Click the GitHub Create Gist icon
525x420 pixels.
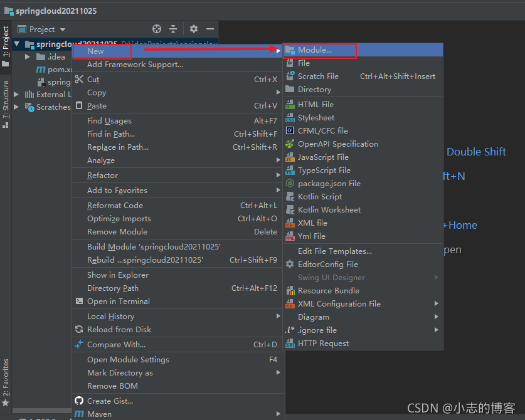pos(79,401)
